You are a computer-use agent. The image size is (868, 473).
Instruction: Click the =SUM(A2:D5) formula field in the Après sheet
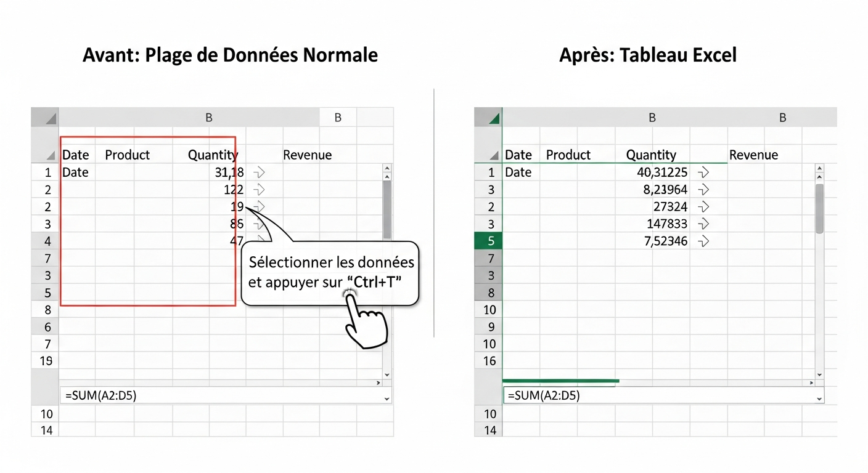click(664, 395)
